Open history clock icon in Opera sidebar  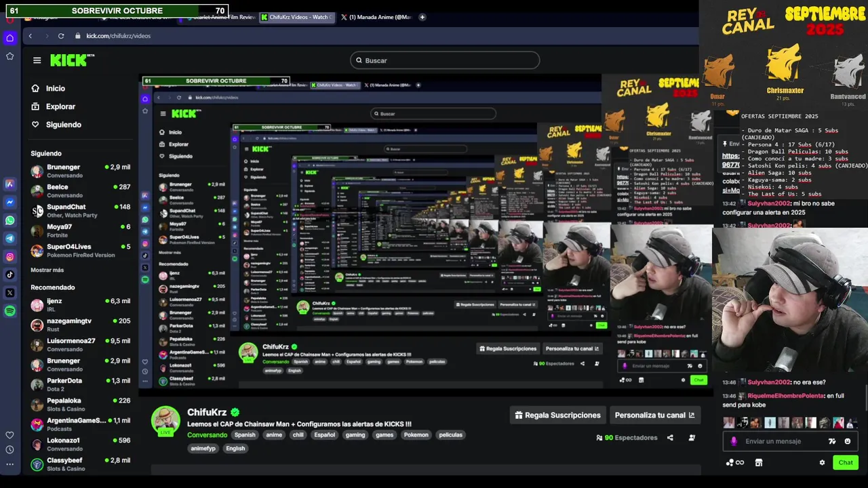9,449
